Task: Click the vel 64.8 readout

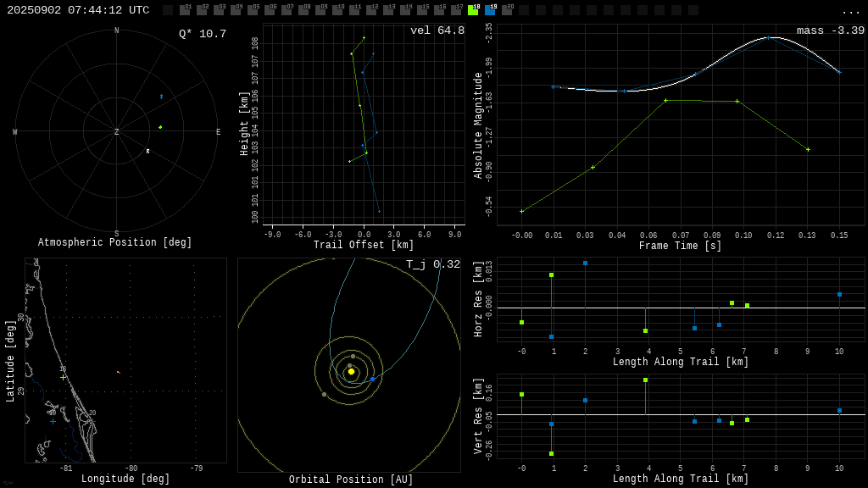Action: [x=437, y=30]
